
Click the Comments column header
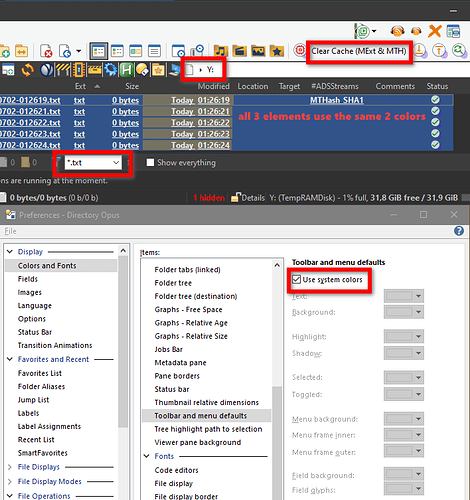(x=395, y=86)
